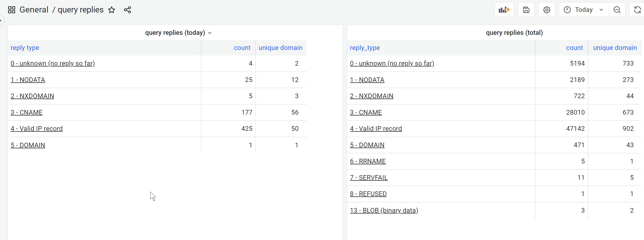Image resolution: width=644 pixels, height=240 pixels.
Task: Sort today table by count column
Action: point(242,48)
